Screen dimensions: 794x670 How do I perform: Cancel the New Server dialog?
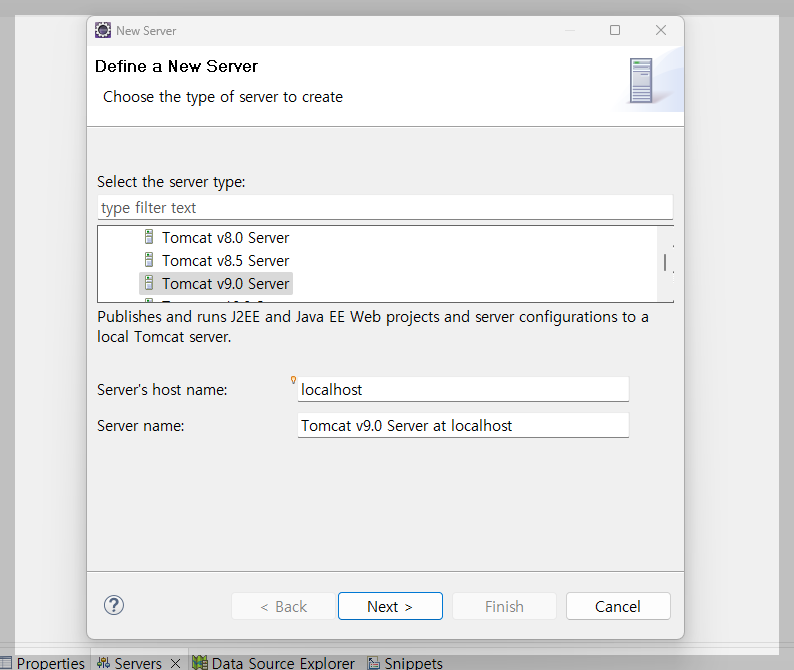click(618, 606)
